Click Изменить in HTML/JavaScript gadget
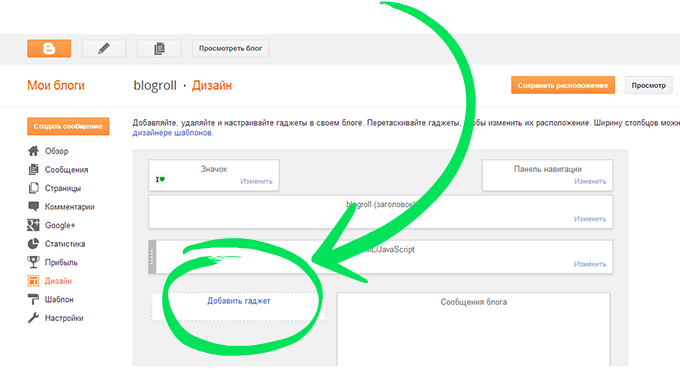 pyautogui.click(x=590, y=264)
